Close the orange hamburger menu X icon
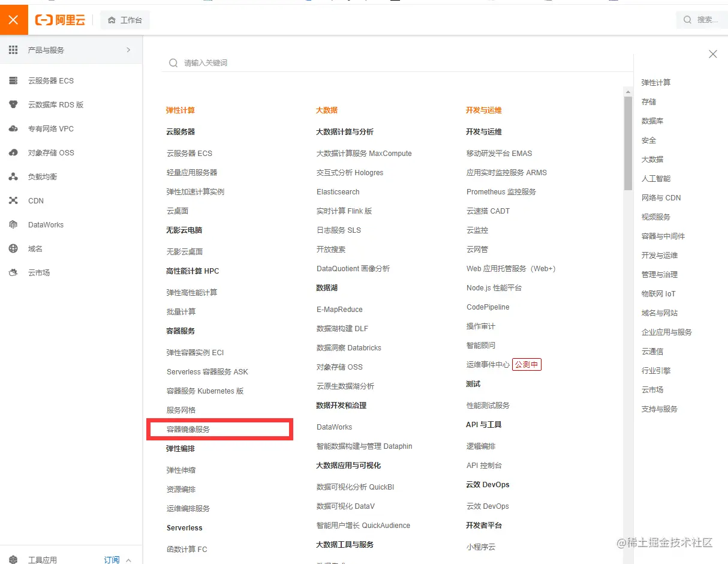Image resolution: width=728 pixels, height=564 pixels. click(x=14, y=20)
